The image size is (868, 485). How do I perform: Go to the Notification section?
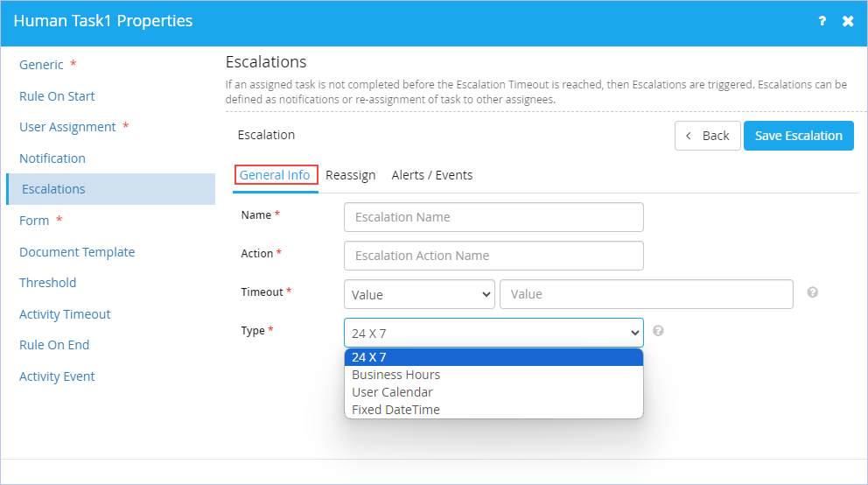52,158
